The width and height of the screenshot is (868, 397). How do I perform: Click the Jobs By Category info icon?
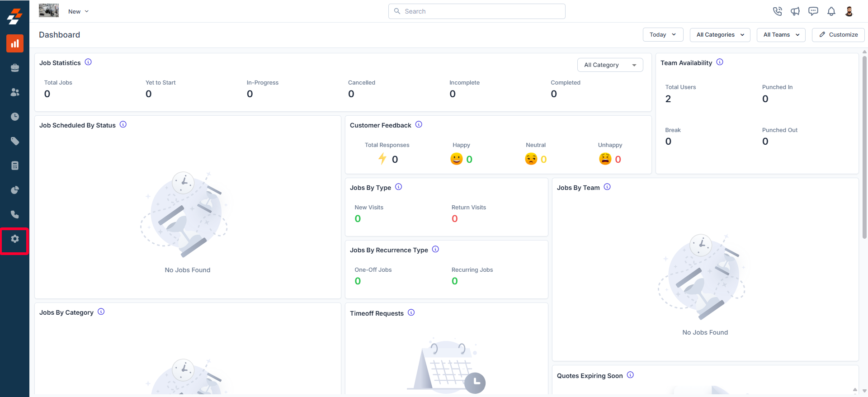click(101, 312)
